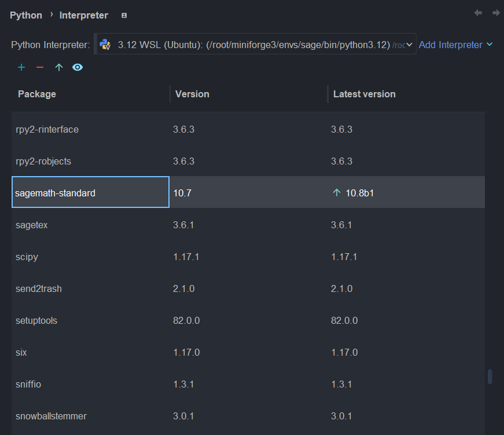Click the Python breadcrumb item
This screenshot has width=504, height=435.
coord(26,16)
